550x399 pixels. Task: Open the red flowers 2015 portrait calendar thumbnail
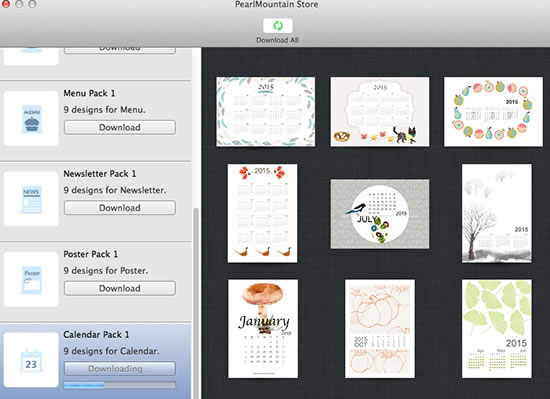coord(262,213)
